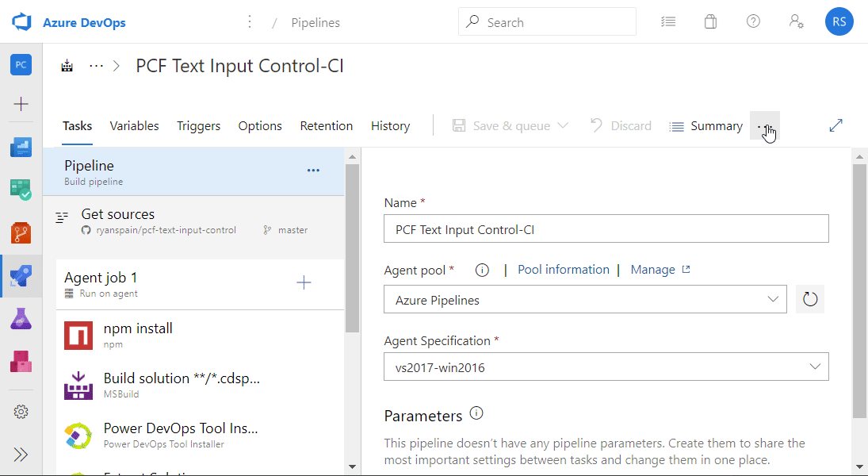Switch to the Triggers tab
Screen dimensions: 868x476
pyautogui.click(x=199, y=126)
